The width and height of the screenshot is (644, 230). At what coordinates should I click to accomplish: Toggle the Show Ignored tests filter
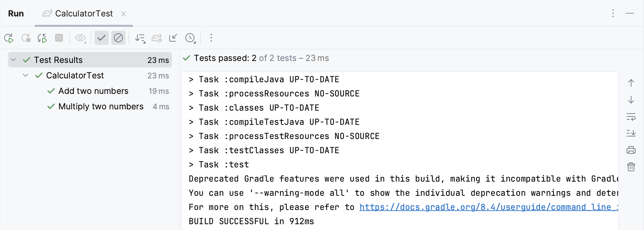[118, 38]
